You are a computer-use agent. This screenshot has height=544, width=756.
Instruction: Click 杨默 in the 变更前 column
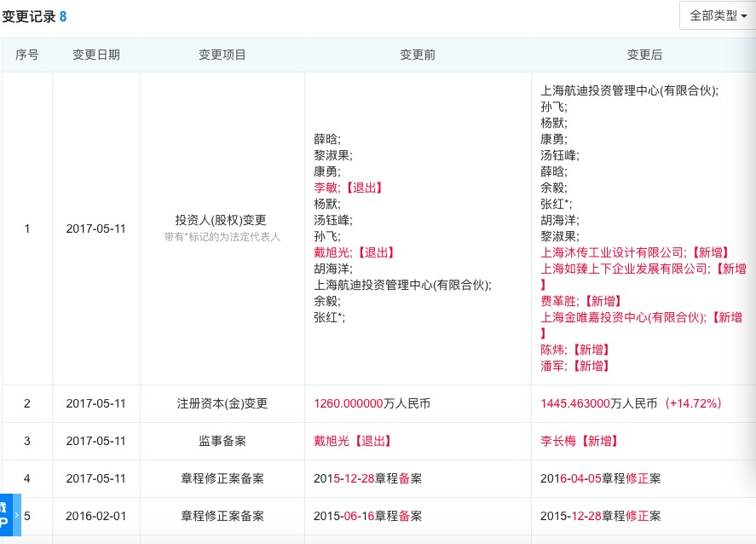327,204
